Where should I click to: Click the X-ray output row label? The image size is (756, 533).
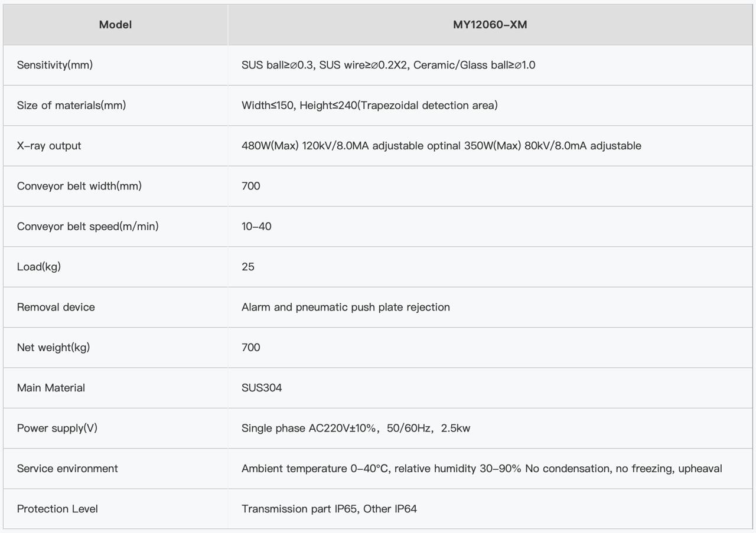click(49, 146)
